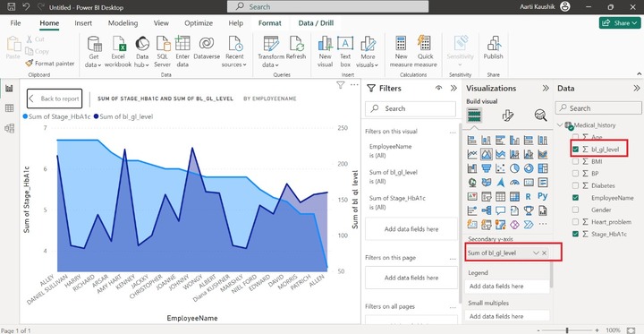
Task: Switch to the Optimize ribbon tab
Action: coord(199,23)
